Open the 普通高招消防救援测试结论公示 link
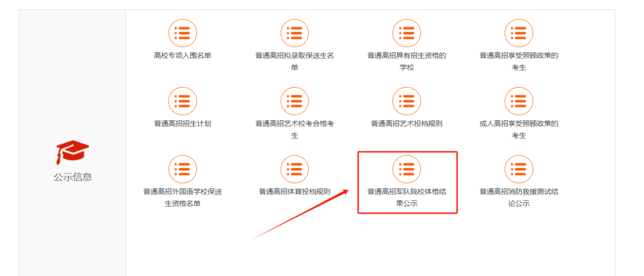This screenshot has width=644, height=276. click(x=519, y=197)
